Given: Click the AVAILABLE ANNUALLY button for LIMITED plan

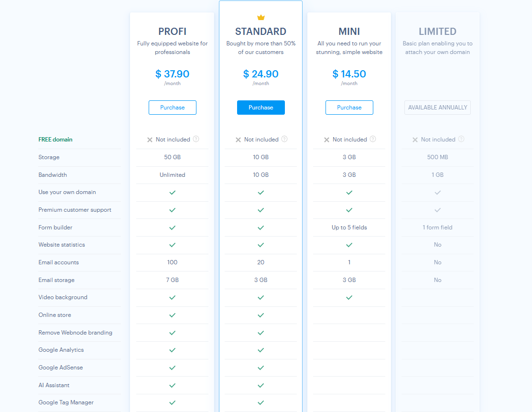Looking at the screenshot, I should tap(437, 108).
